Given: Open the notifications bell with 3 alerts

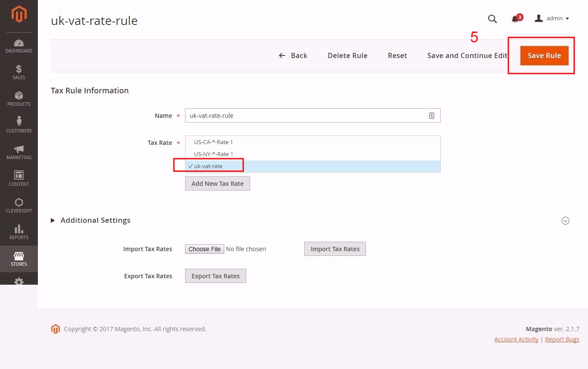Looking at the screenshot, I should [x=515, y=18].
